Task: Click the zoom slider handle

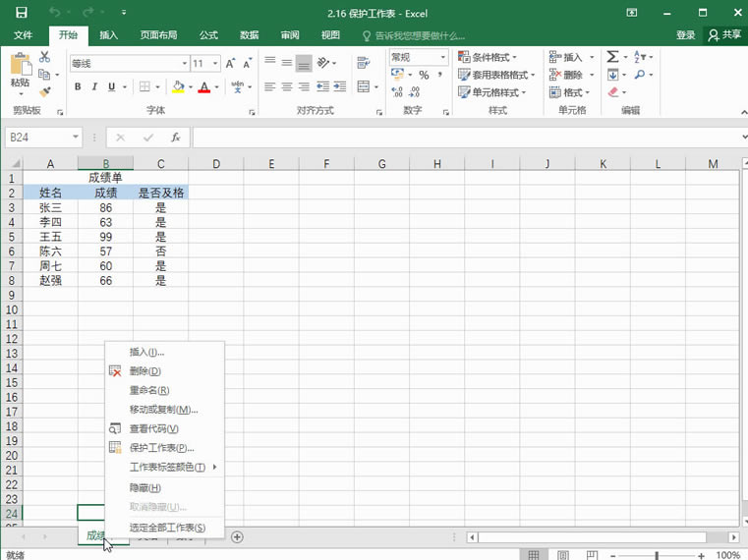Action: pyautogui.click(x=657, y=555)
